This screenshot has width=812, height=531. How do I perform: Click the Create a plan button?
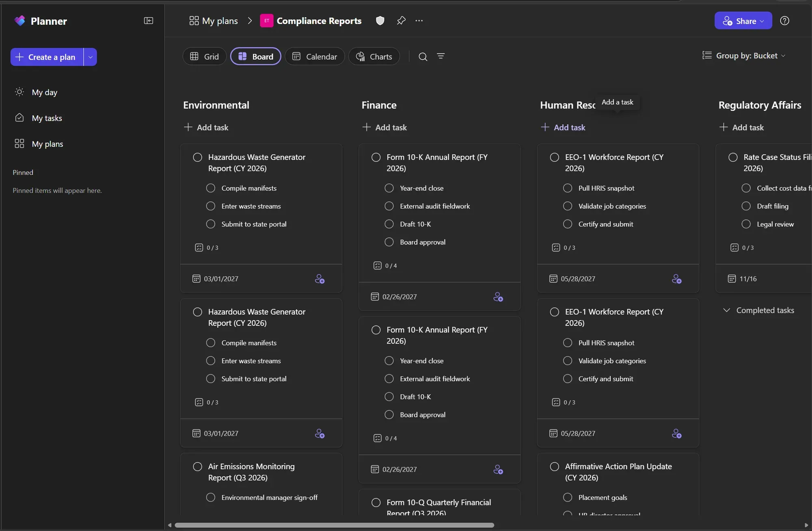click(x=47, y=57)
